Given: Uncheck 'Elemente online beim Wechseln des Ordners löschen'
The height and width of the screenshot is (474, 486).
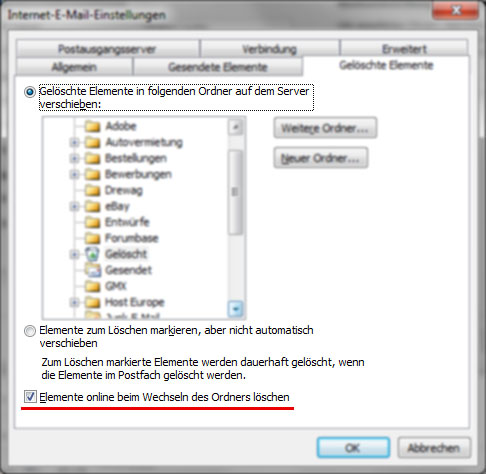Looking at the screenshot, I should point(30,397).
